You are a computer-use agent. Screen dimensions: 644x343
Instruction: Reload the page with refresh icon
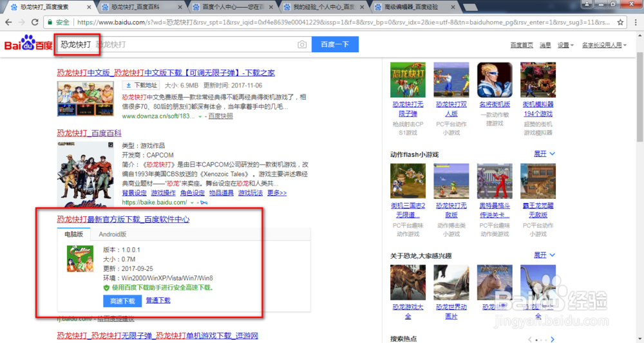(x=35, y=22)
